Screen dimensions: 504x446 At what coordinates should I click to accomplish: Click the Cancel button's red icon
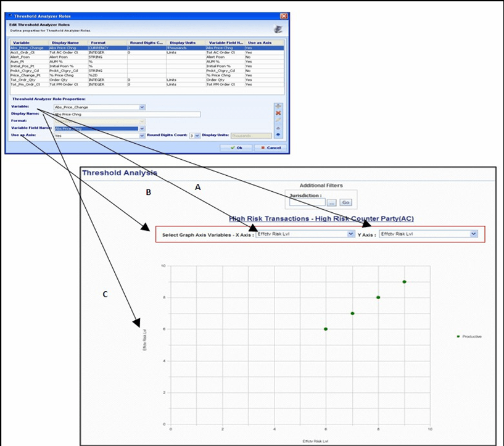click(263, 147)
